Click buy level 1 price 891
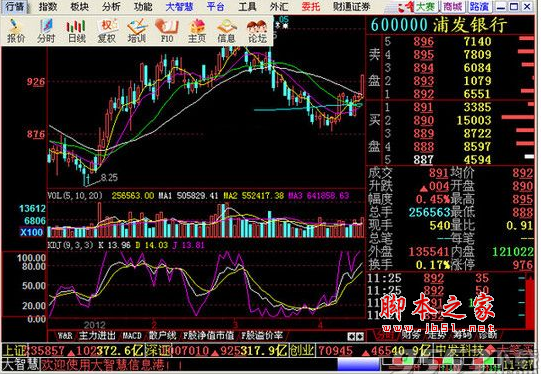The image size is (541, 374). point(423,107)
